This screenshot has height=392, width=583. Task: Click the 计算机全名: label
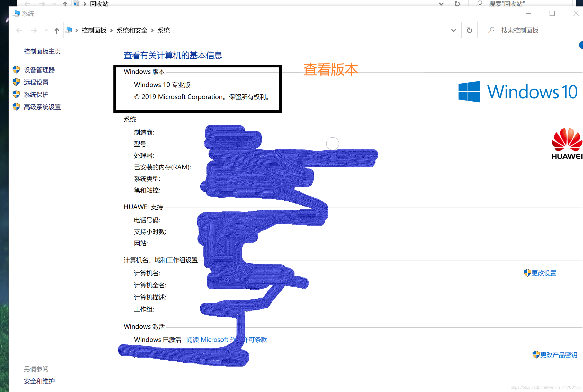[150, 285]
